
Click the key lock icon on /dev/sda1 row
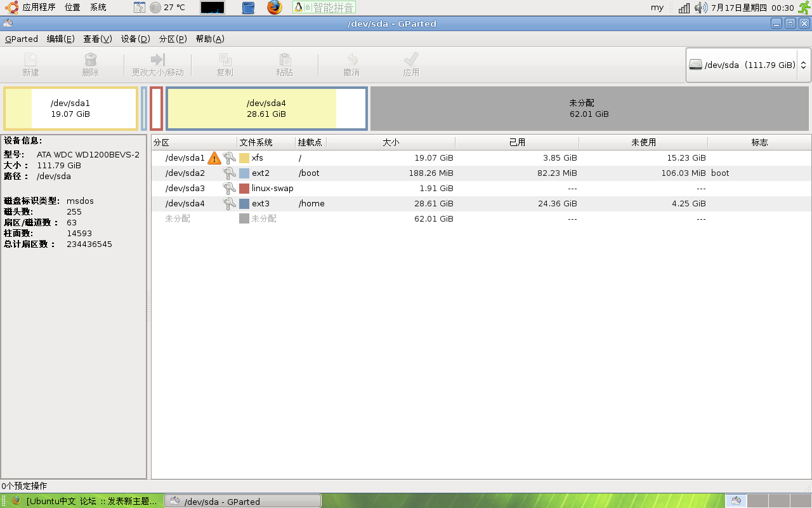(x=229, y=157)
